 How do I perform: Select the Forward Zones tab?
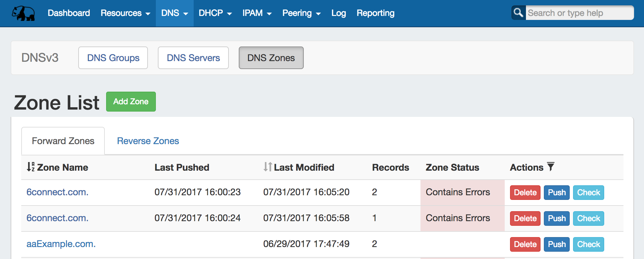coord(63,141)
